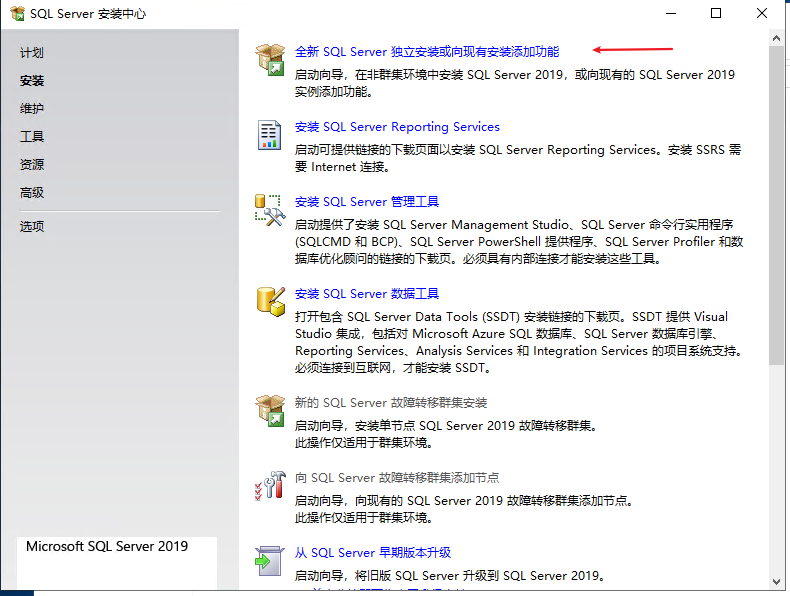Click the vertical scrollbar thumb
Image resolution: width=790 pixels, height=596 pixels.
click(776, 205)
